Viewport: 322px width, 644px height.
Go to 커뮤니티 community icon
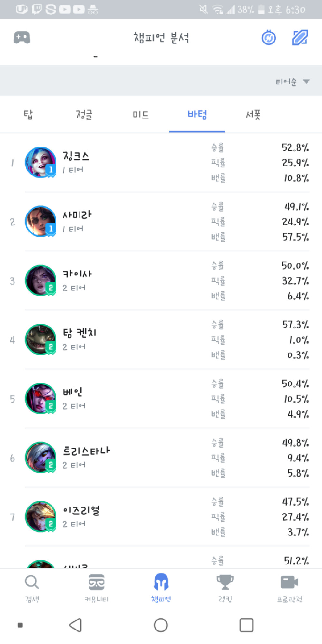pyautogui.click(x=96, y=582)
